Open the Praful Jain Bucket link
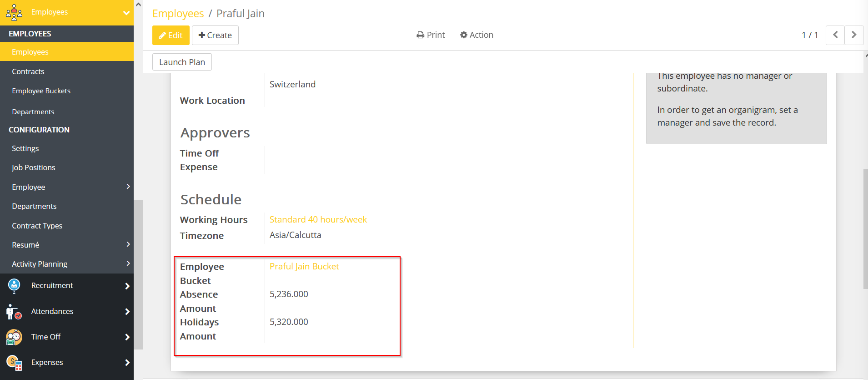 click(304, 267)
